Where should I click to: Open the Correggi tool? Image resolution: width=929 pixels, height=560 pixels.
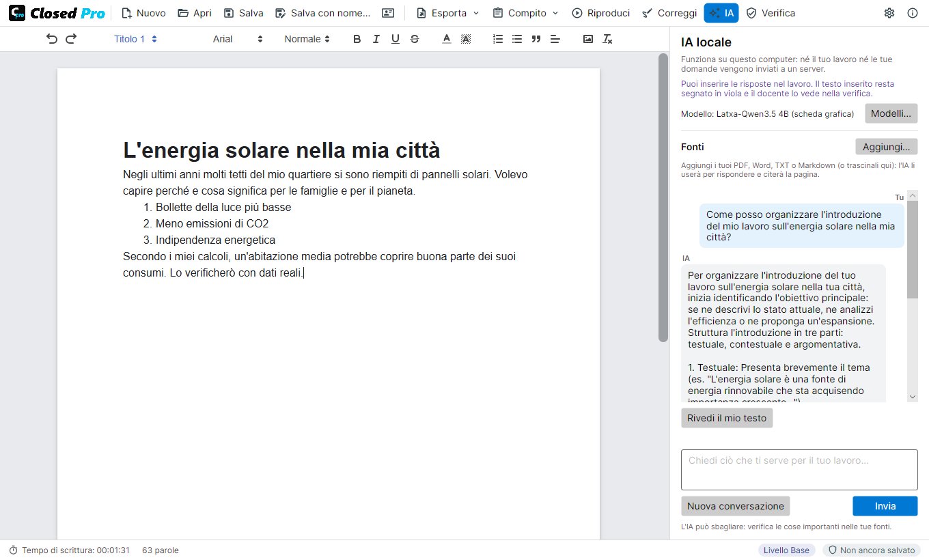(669, 13)
